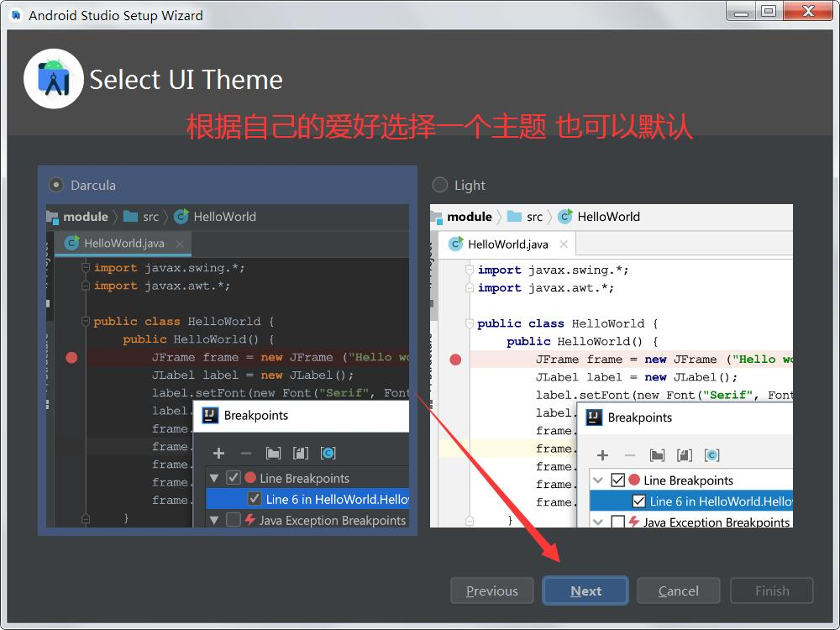This screenshot has width=840, height=630.
Task: Collapse Line Breakpoints tree in Light preview
Action: click(x=598, y=480)
